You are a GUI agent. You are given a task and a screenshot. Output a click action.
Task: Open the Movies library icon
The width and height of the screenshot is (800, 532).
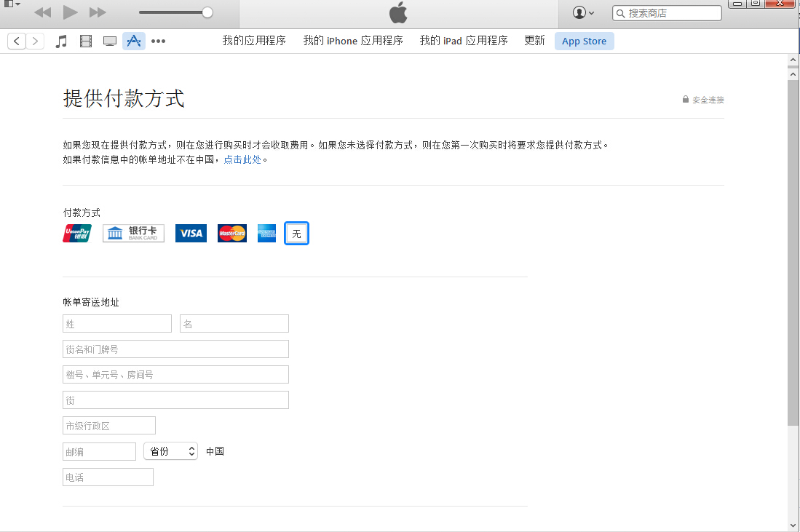[86, 41]
